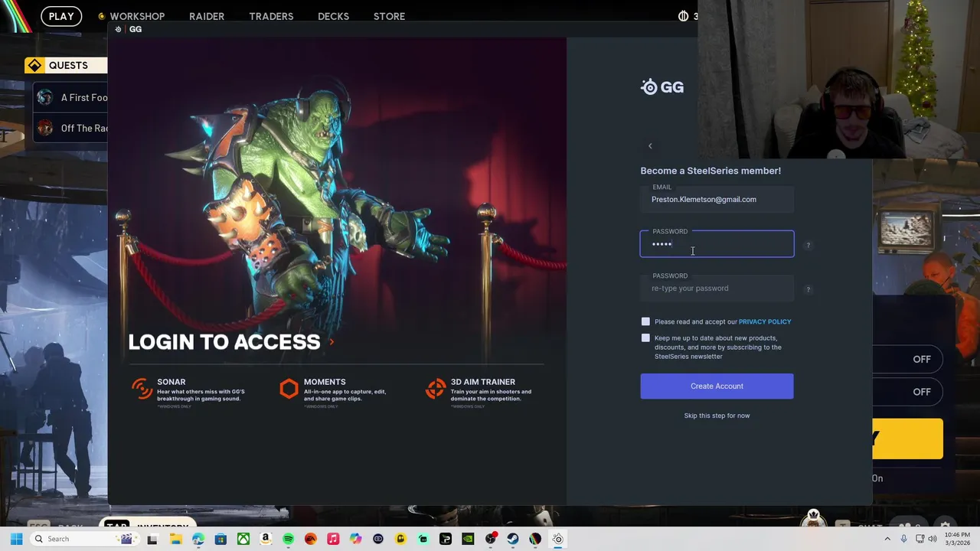Open the EA app from the taskbar
980x551 pixels.
(310, 539)
